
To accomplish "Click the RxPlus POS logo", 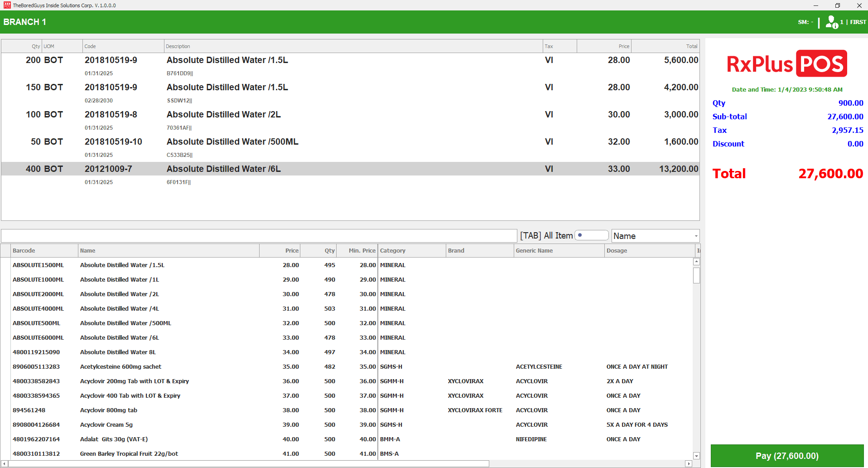I will point(786,64).
